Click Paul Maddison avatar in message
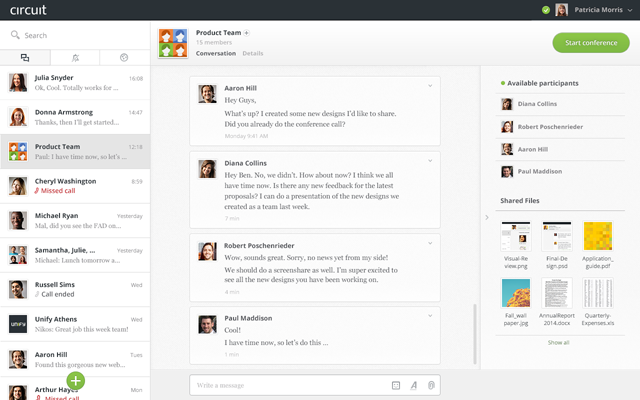This screenshot has width=640, height=400. 207,324
